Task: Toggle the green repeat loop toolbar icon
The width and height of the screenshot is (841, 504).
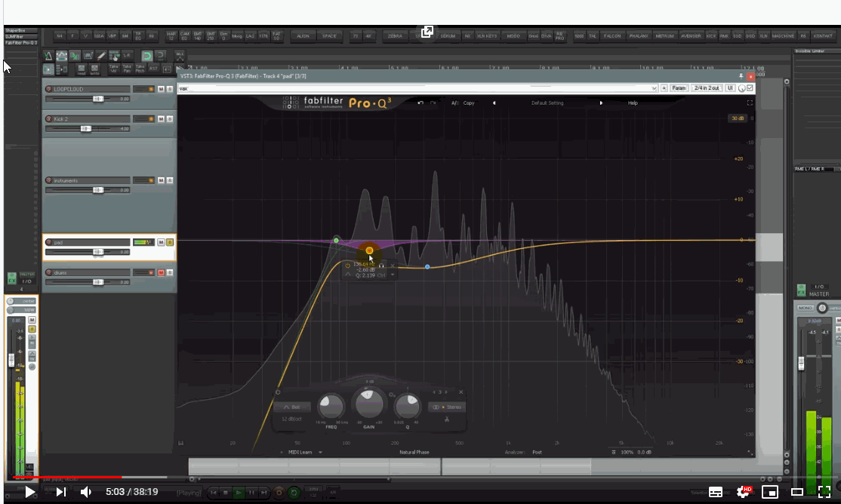Action: coord(147,56)
